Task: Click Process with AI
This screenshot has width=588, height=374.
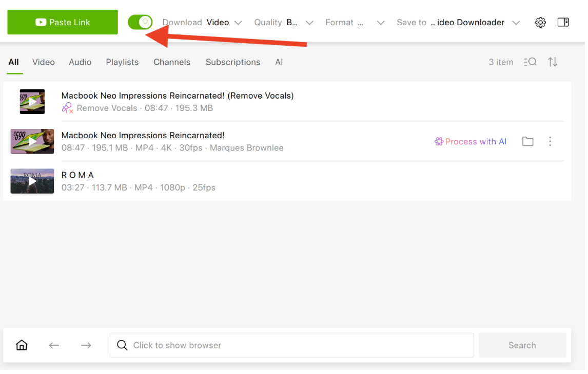Action: click(471, 142)
